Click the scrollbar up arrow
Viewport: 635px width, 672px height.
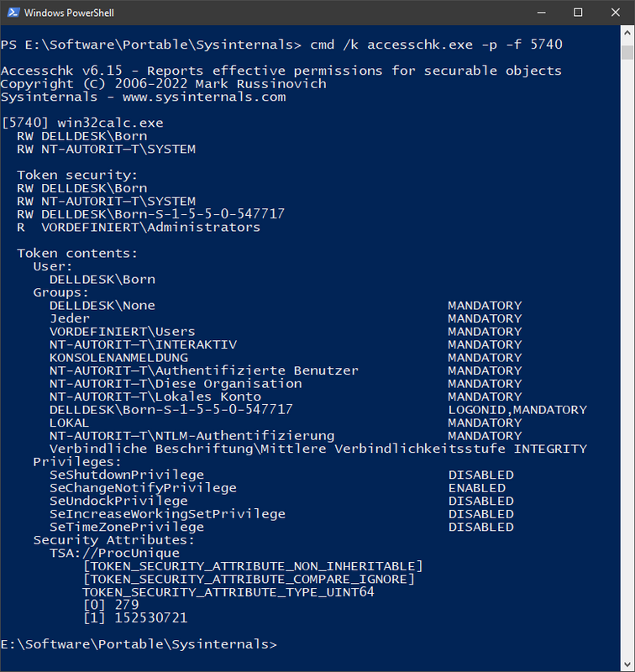tap(627, 34)
